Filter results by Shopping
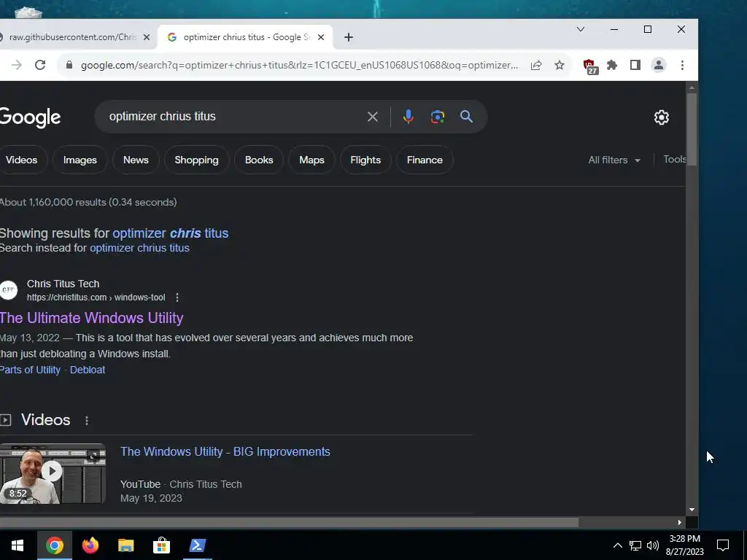 tap(197, 160)
